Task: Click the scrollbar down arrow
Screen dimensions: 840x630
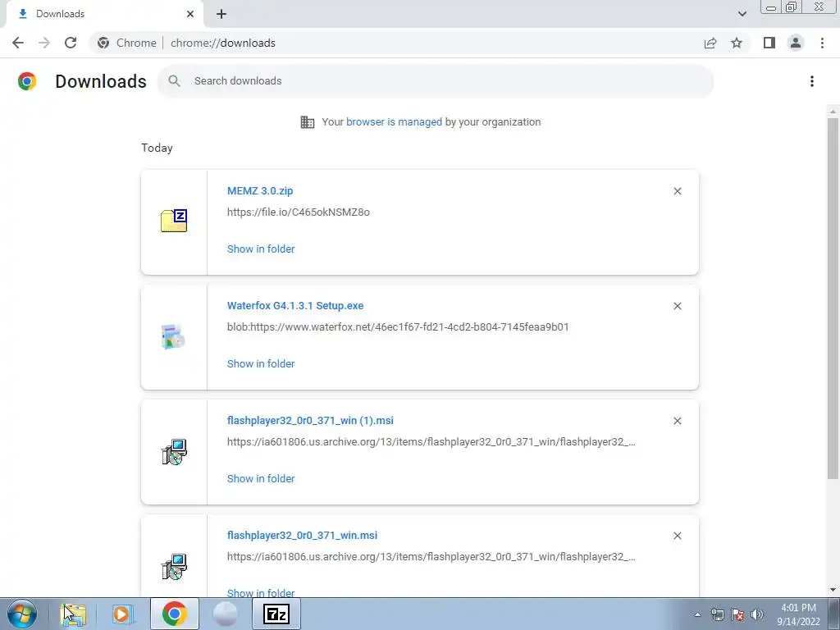Action: [x=833, y=591]
